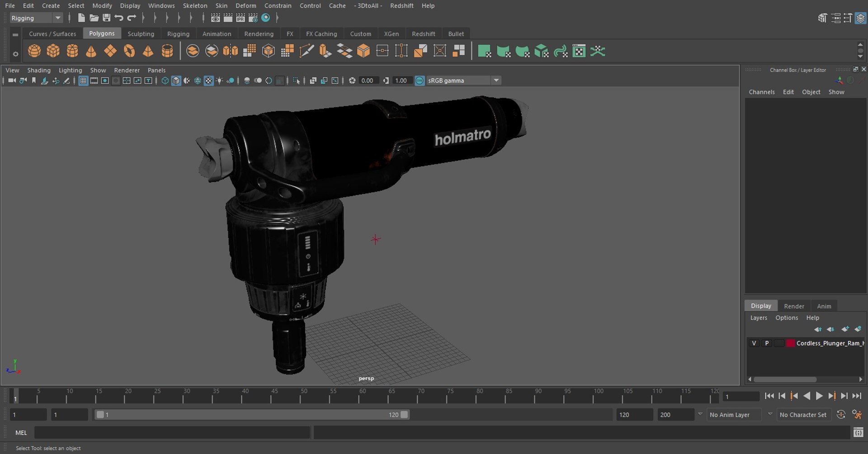Image resolution: width=868 pixels, height=454 pixels.
Task: Click the orange Bevel cube shelf icon
Action: tap(363, 51)
